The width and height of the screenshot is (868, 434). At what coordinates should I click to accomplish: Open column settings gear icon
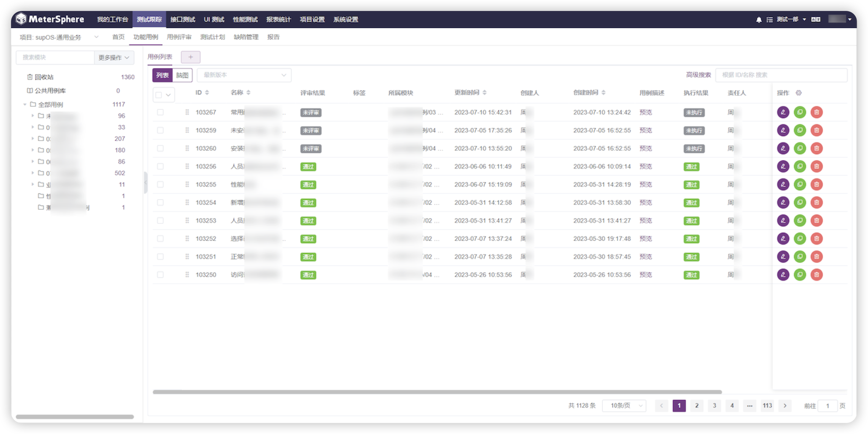(x=798, y=93)
